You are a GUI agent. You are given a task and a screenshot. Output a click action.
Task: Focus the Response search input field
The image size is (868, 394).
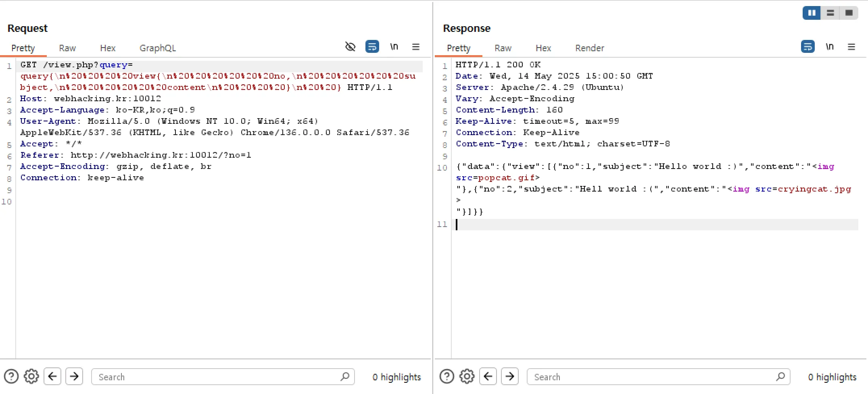[x=658, y=377]
